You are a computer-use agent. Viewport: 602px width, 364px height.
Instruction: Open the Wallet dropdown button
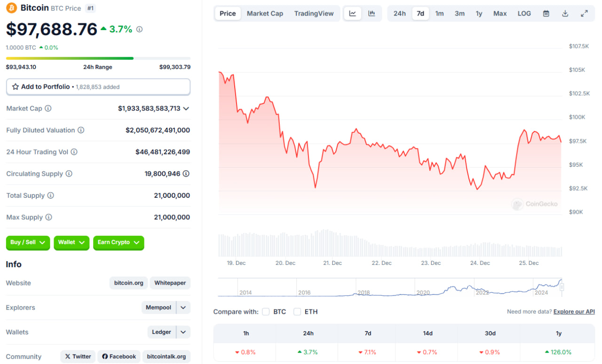[x=71, y=242]
